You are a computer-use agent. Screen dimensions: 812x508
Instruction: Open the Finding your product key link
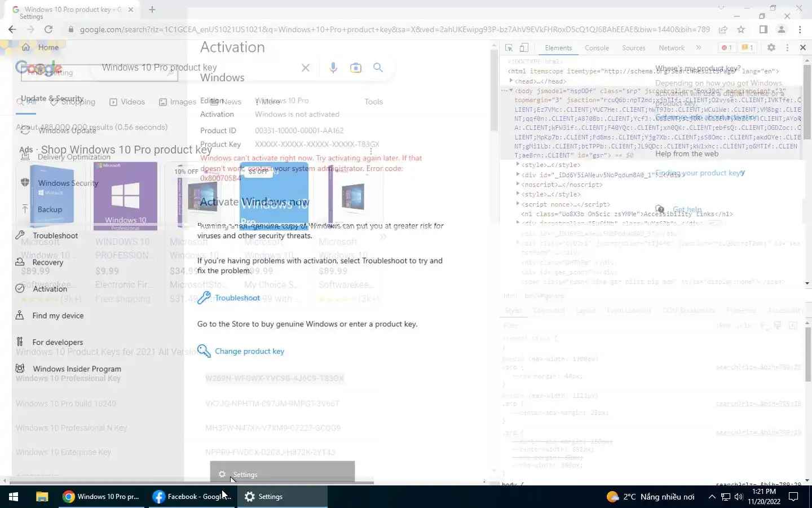(x=699, y=173)
